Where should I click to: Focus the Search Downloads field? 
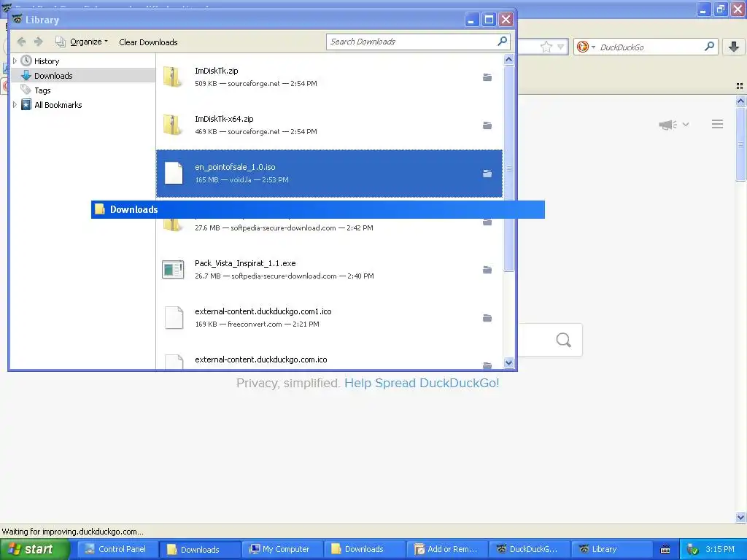coord(411,42)
